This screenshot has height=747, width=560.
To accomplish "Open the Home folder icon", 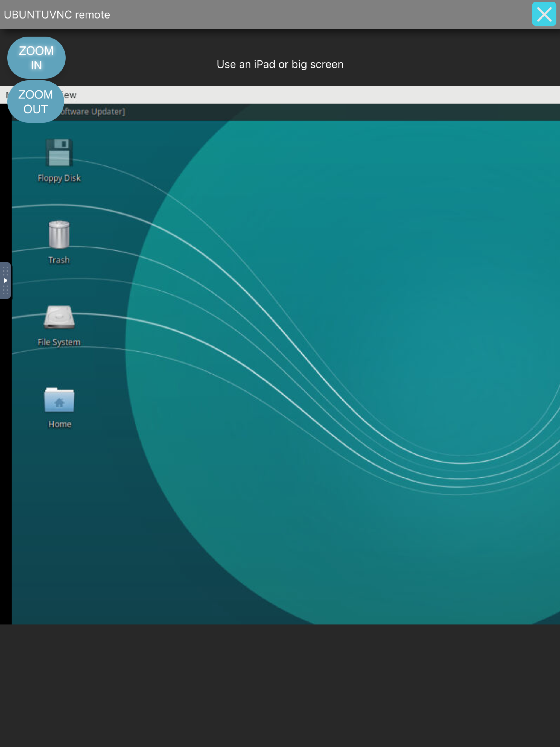I will [x=59, y=400].
